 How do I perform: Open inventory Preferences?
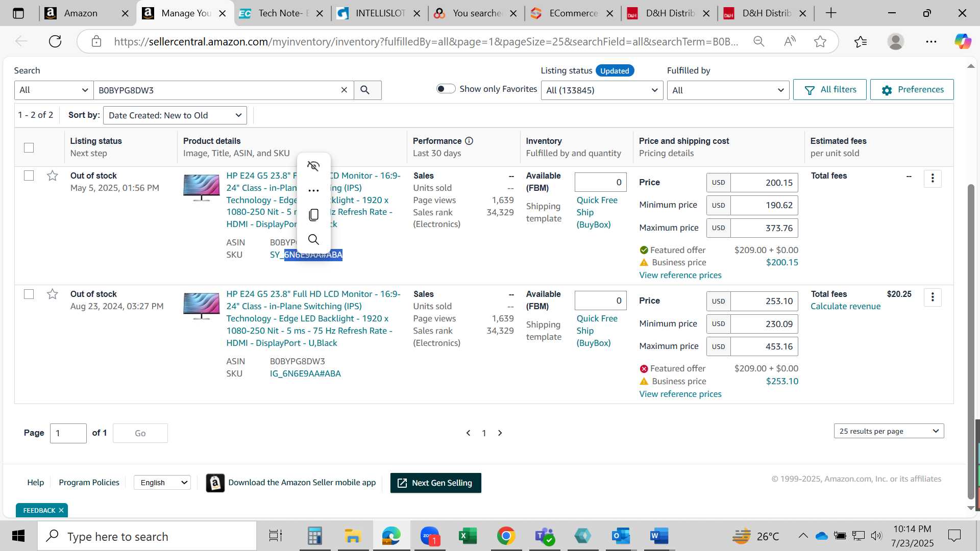[x=912, y=90]
